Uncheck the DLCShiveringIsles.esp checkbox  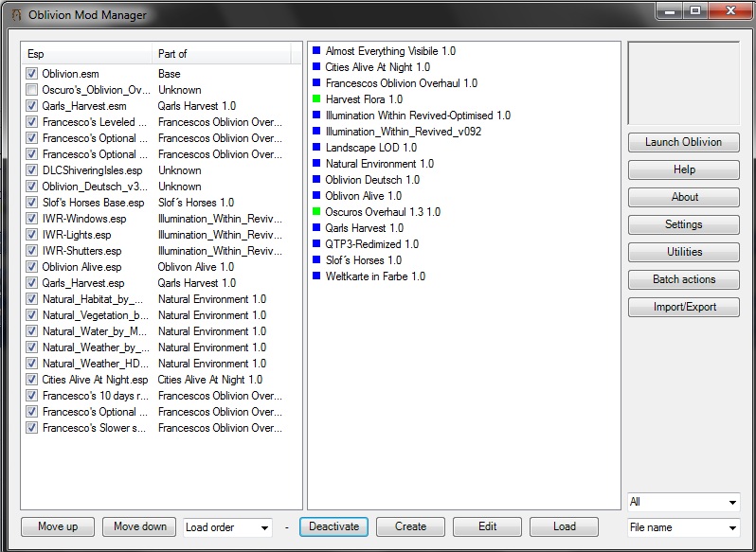32,170
